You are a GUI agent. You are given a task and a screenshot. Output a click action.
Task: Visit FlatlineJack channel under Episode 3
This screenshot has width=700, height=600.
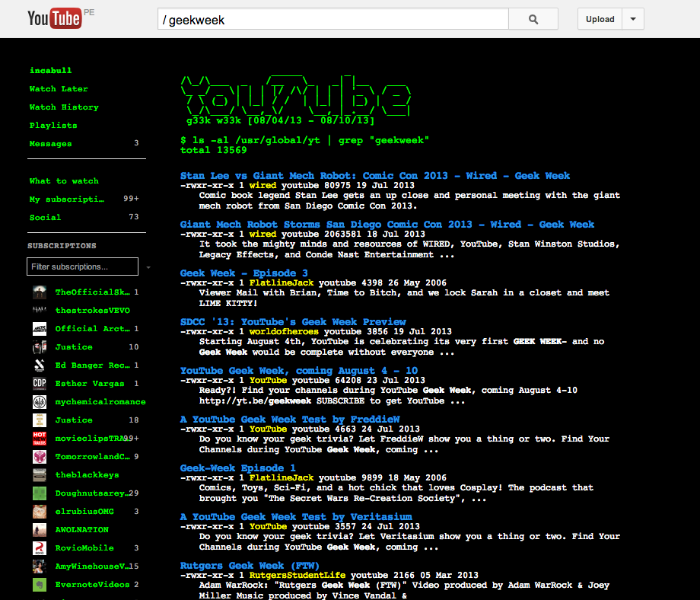[x=282, y=282]
